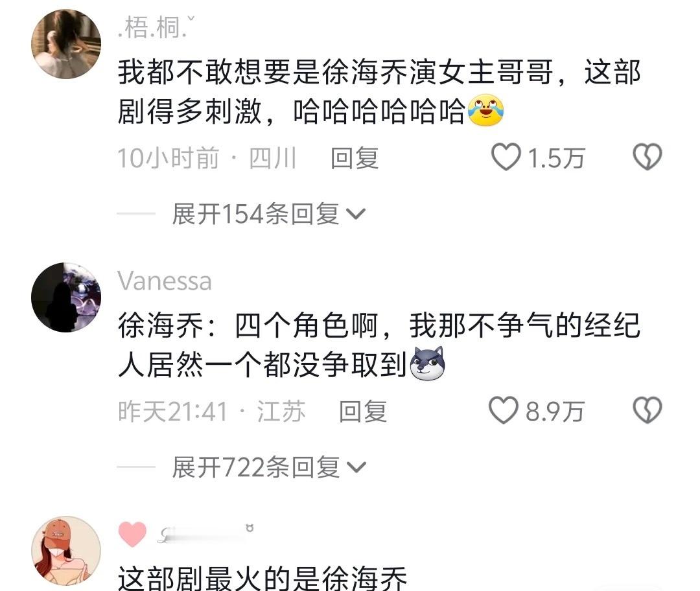Viewport: 700px width, 591px height.
Task: Open .梧.桐. user avatar
Action: pos(66,44)
